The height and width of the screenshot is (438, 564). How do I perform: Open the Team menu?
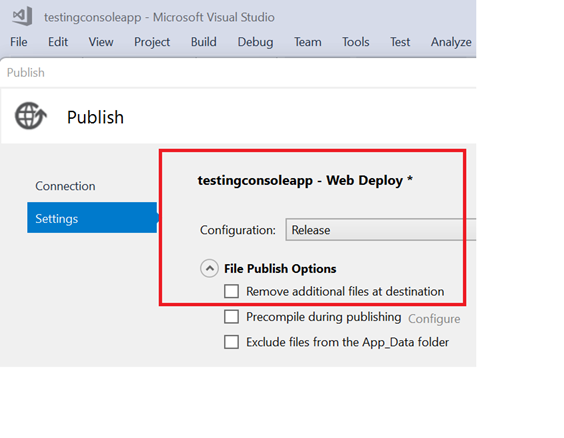[x=308, y=42]
